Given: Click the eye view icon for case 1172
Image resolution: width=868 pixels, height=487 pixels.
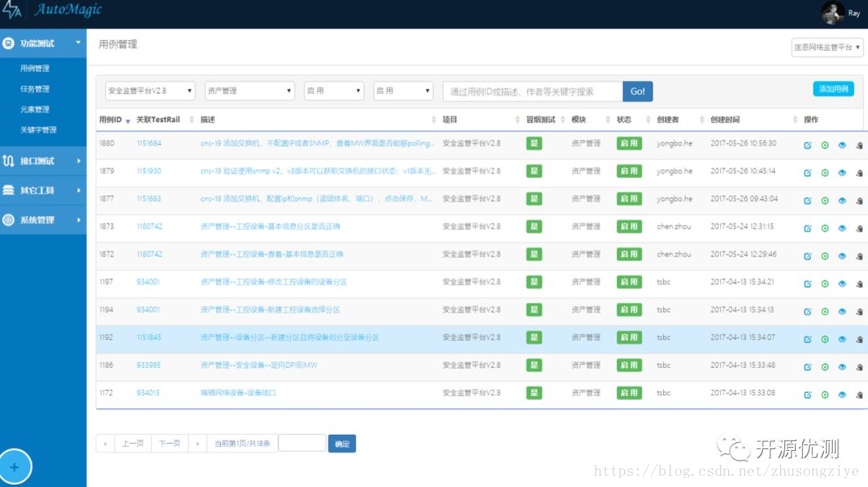Looking at the screenshot, I should 842,395.
